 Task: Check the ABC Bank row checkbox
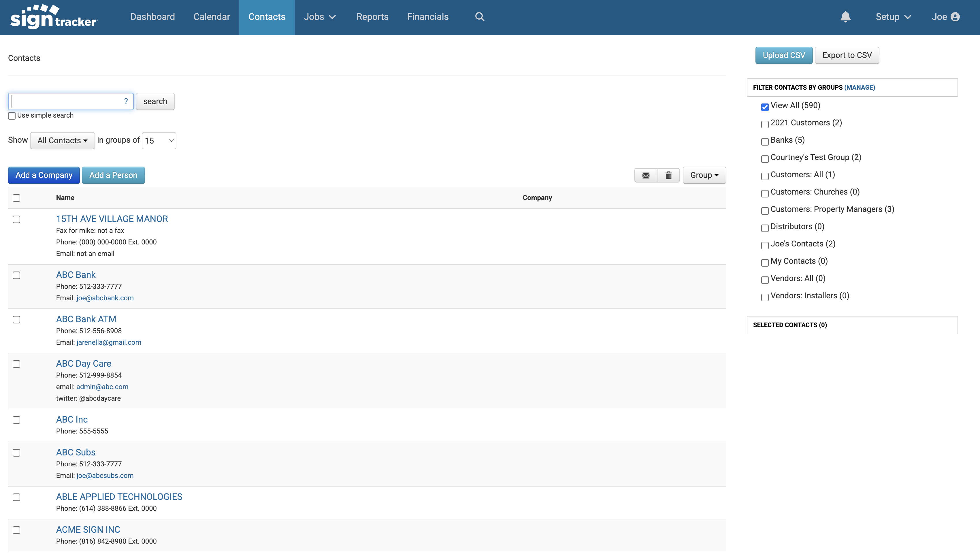tap(16, 275)
